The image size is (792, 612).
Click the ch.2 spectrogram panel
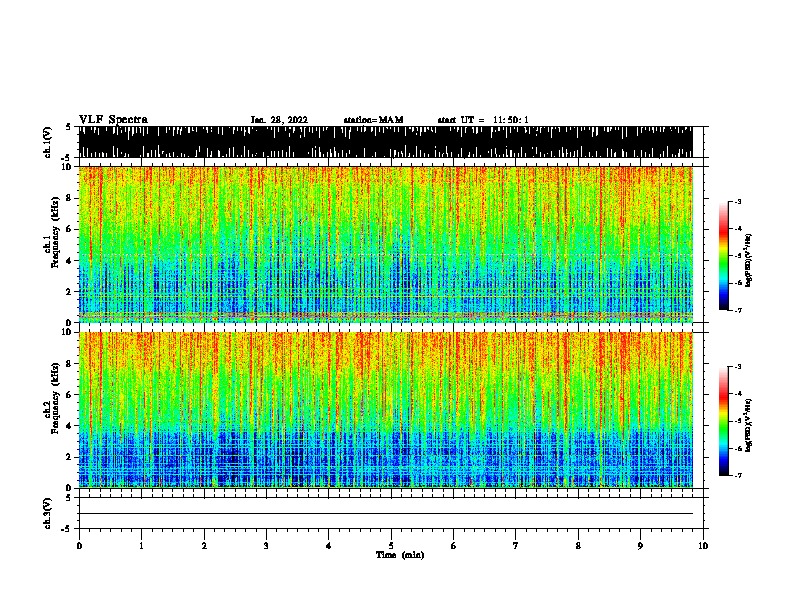(385, 410)
